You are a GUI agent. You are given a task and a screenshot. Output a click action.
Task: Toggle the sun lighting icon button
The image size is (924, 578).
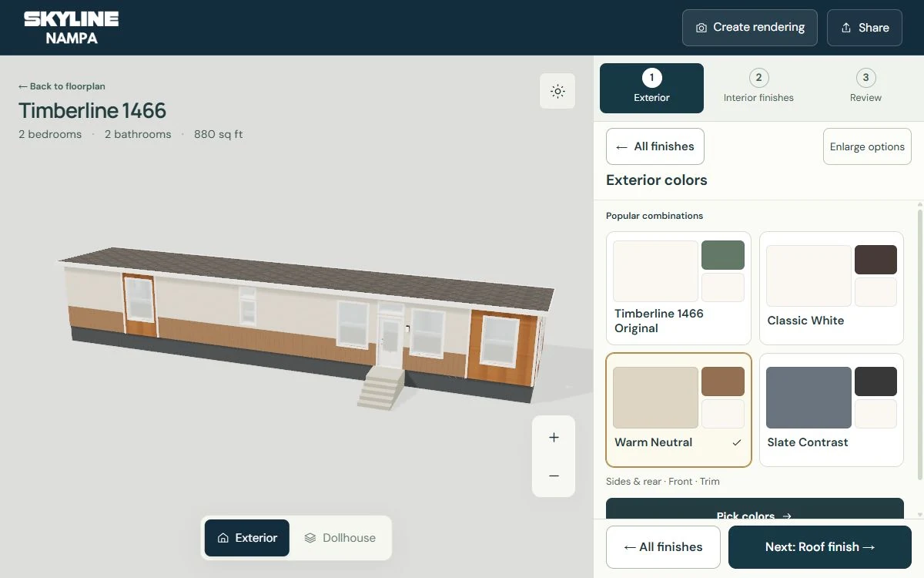557,91
